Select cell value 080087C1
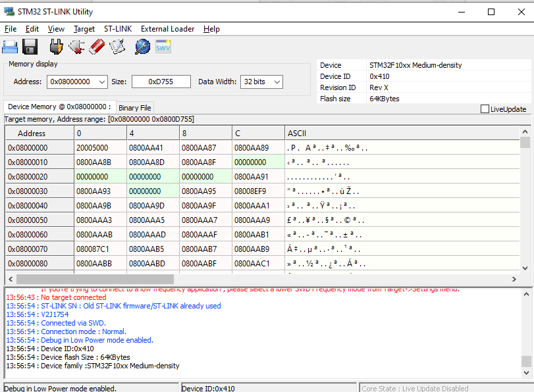 tap(100, 249)
